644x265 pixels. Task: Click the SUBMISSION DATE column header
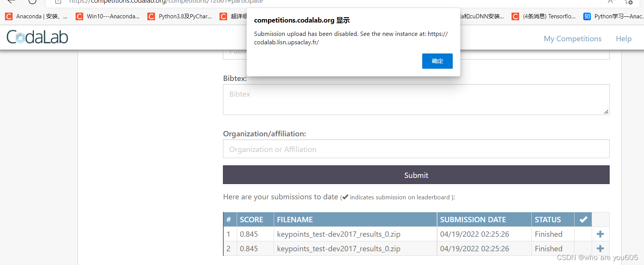click(473, 220)
